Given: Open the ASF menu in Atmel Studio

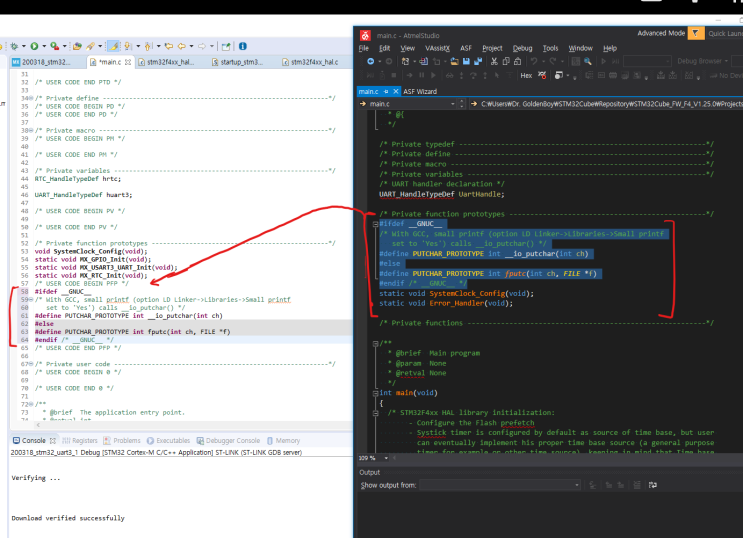Looking at the screenshot, I should click(466, 48).
